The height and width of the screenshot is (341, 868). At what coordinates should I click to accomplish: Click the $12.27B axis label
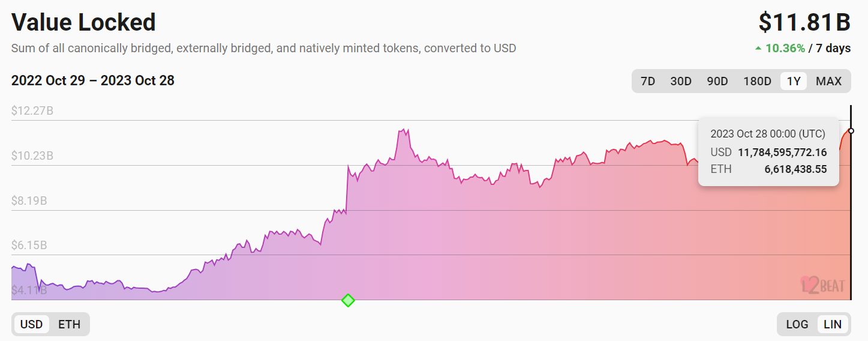32,111
